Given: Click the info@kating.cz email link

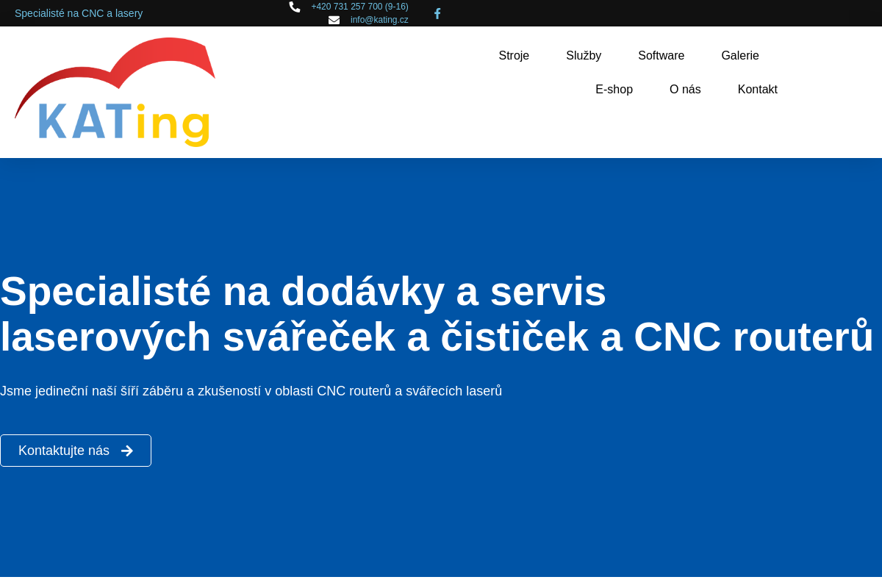Looking at the screenshot, I should point(379,20).
